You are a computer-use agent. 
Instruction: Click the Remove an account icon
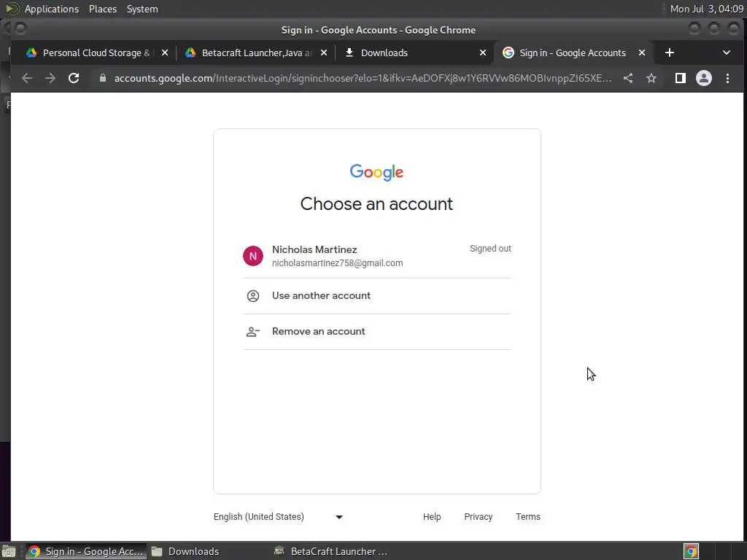[x=253, y=332]
